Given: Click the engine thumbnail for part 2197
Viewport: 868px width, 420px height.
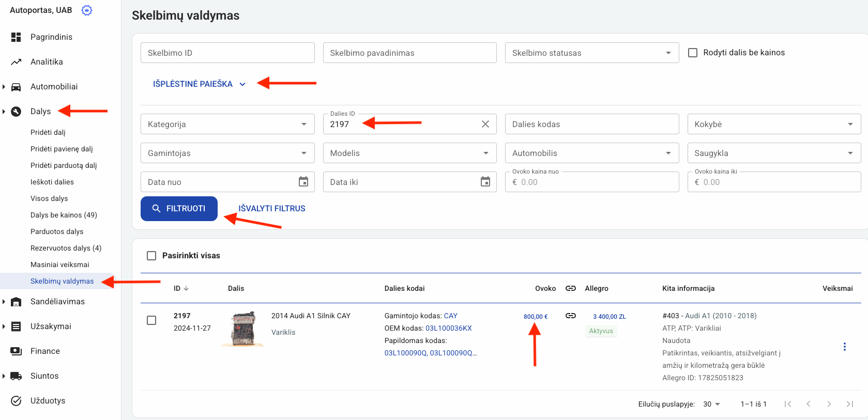Looking at the screenshot, I should [x=243, y=329].
